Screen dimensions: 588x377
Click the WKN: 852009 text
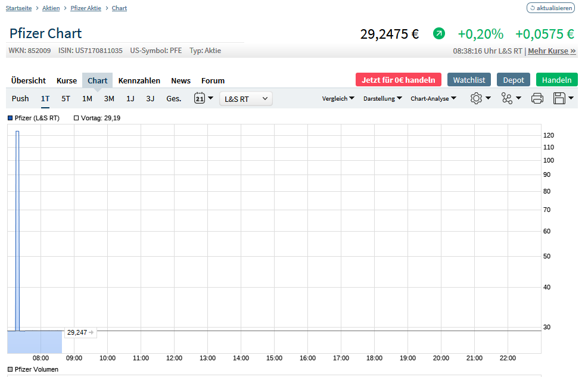point(30,51)
